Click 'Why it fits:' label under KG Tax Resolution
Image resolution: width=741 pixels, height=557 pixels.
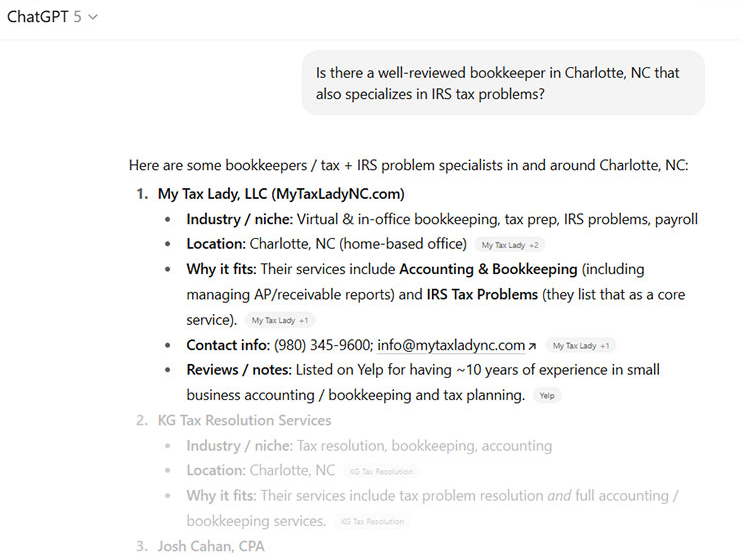(221, 496)
